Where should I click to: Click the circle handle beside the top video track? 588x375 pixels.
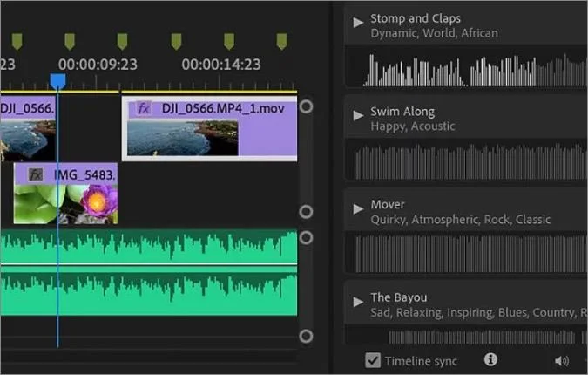point(306,106)
